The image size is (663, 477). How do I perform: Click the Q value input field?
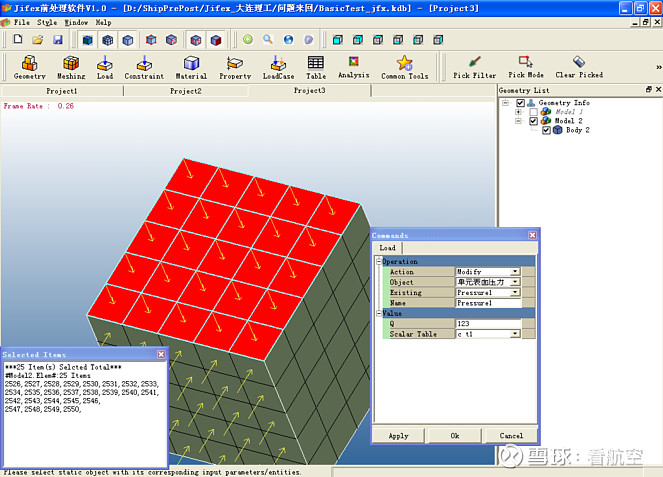click(x=488, y=323)
